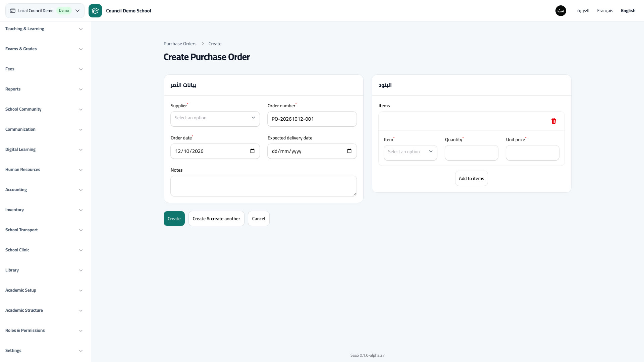Switch language to Français

(605, 11)
